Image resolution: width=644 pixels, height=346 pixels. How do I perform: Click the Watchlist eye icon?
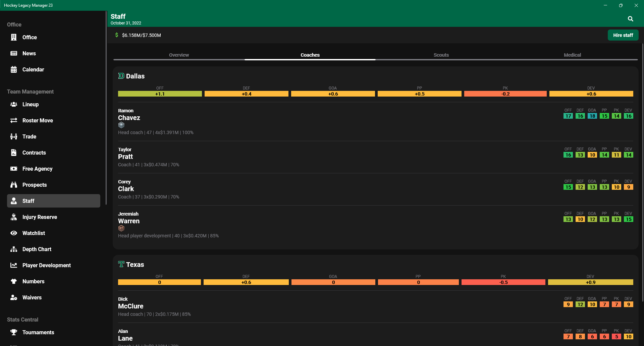pyautogui.click(x=14, y=233)
